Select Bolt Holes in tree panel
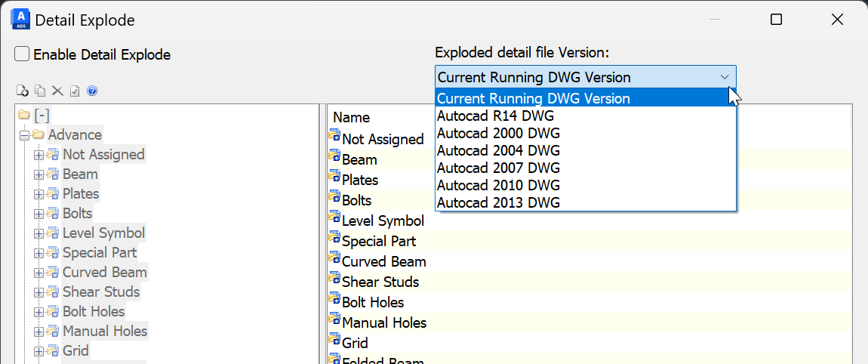Screen dimensions: 868x364 coord(94,311)
